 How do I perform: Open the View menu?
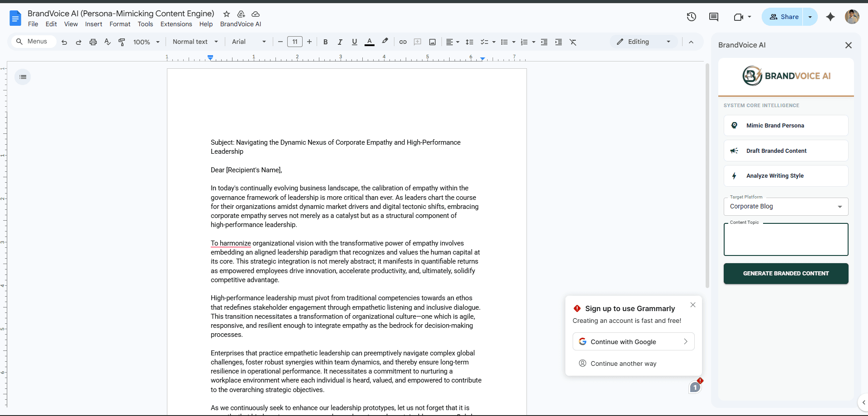pos(71,24)
